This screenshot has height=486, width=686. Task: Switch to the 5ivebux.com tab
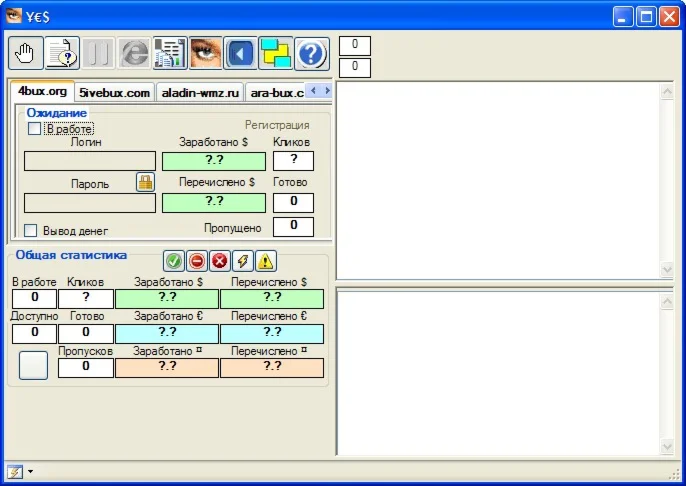[115, 93]
